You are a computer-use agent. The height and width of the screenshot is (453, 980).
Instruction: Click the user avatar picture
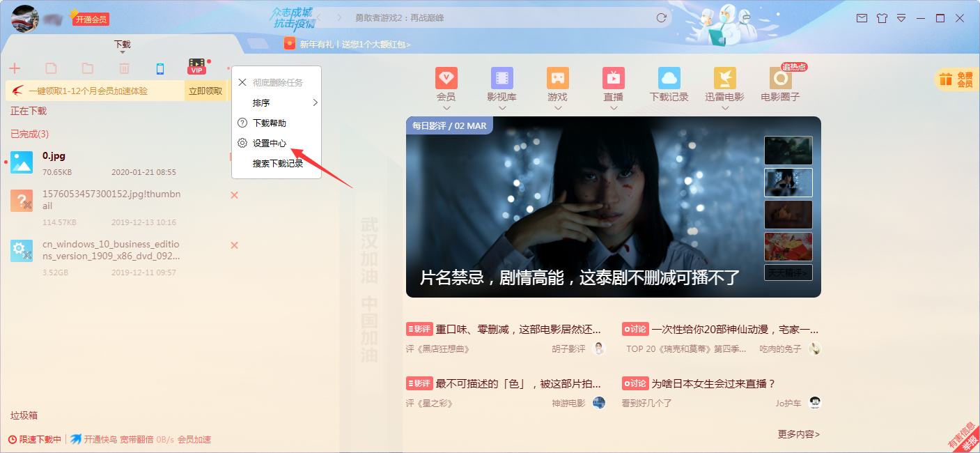[24, 19]
